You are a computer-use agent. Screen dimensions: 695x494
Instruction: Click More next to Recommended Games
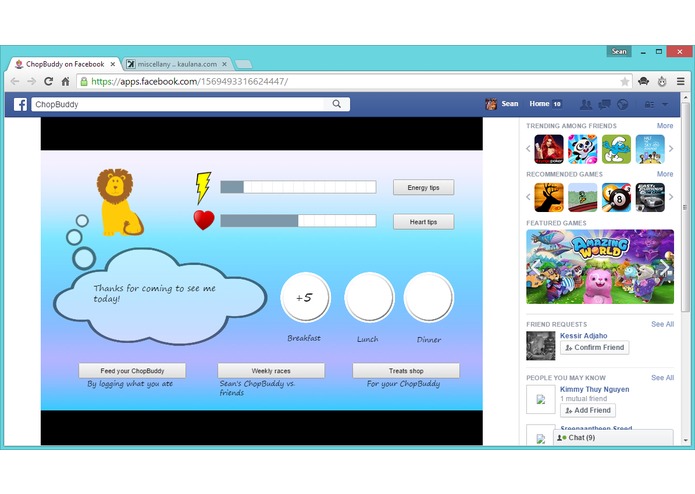tap(665, 174)
